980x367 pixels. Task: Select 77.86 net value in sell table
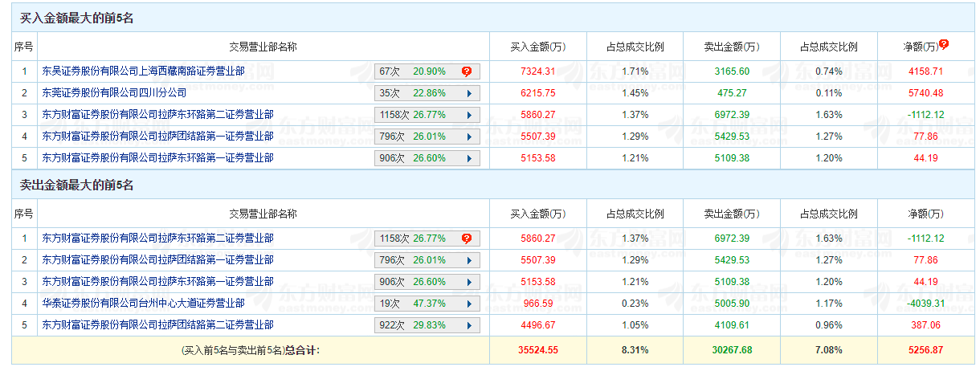click(925, 260)
